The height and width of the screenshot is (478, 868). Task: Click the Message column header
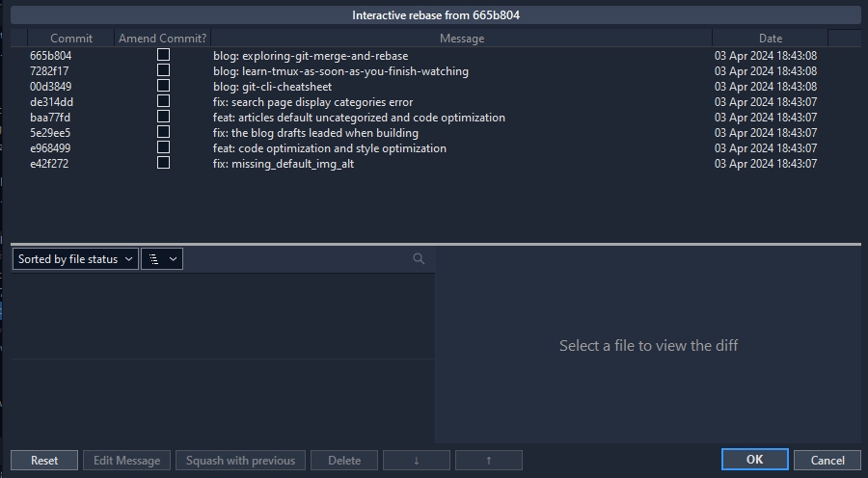click(x=461, y=39)
